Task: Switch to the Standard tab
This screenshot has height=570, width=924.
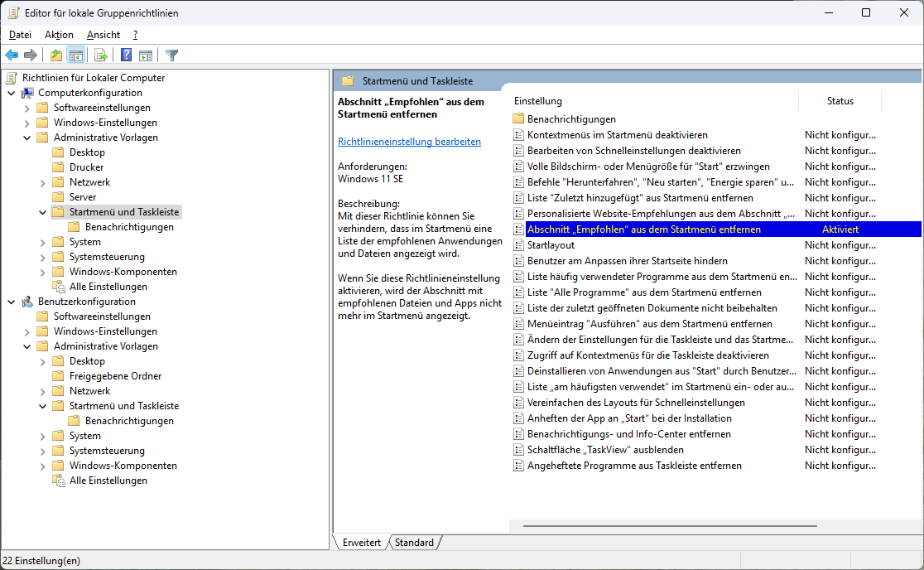Action: pyautogui.click(x=414, y=543)
